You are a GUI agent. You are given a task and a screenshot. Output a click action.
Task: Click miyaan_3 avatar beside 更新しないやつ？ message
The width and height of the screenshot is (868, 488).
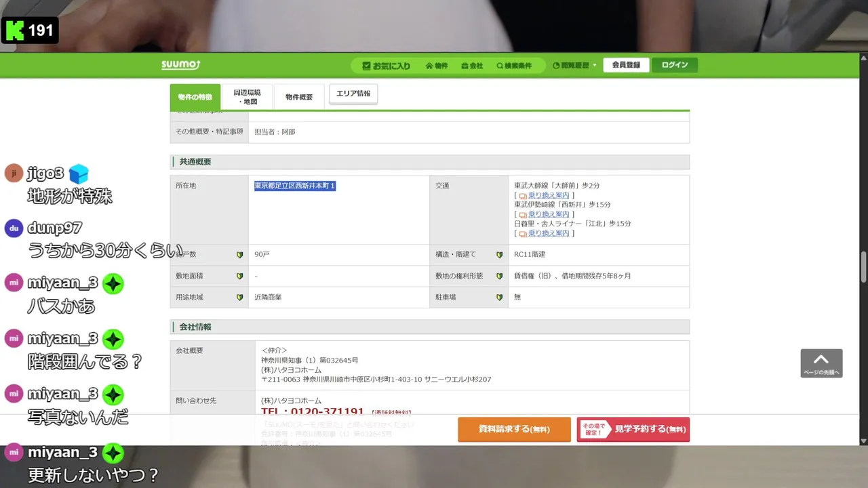click(14, 452)
